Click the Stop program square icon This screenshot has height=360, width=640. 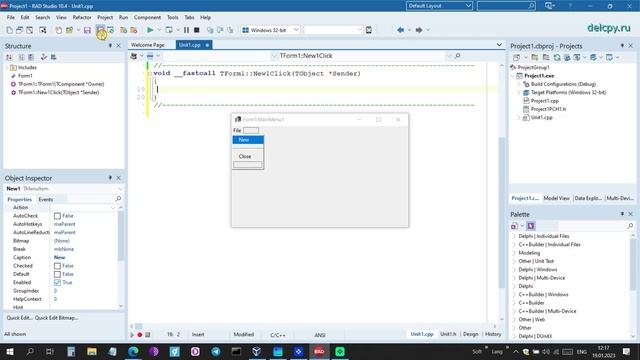coord(196,30)
